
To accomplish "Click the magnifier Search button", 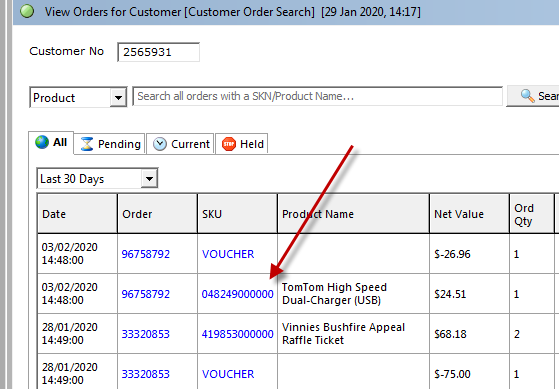I will (x=533, y=96).
